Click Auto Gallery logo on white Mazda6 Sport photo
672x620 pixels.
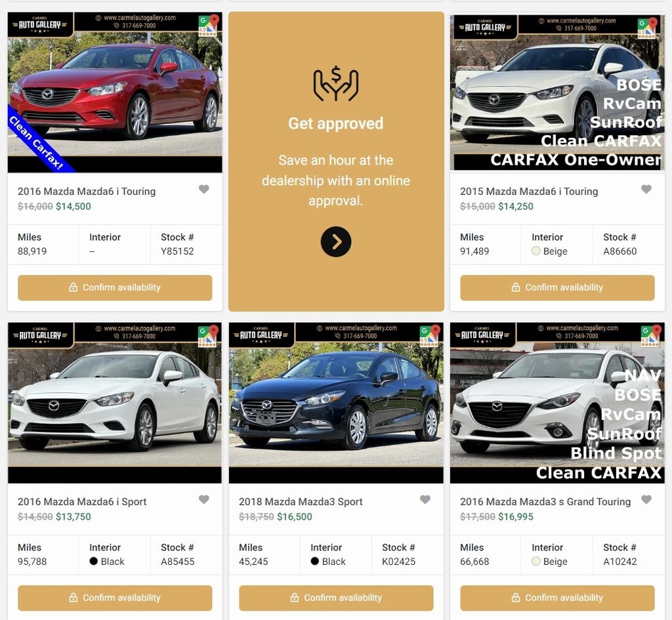(x=40, y=335)
